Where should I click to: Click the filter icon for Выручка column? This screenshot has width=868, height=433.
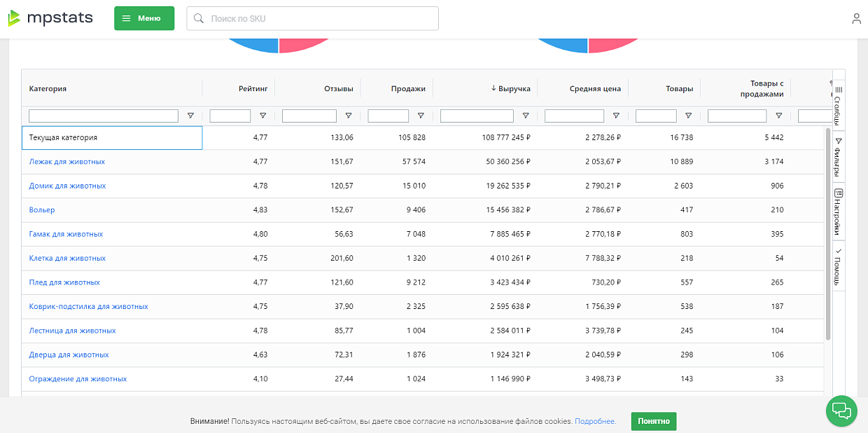click(526, 116)
